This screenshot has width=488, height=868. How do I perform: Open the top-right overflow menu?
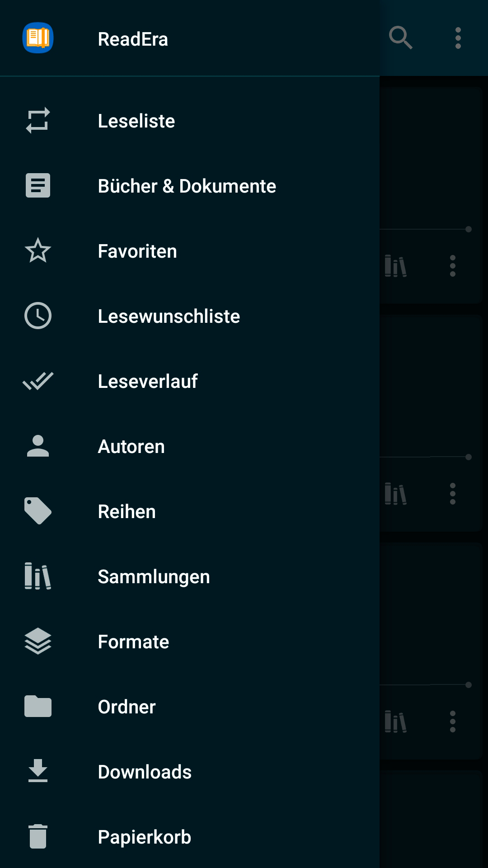click(458, 38)
